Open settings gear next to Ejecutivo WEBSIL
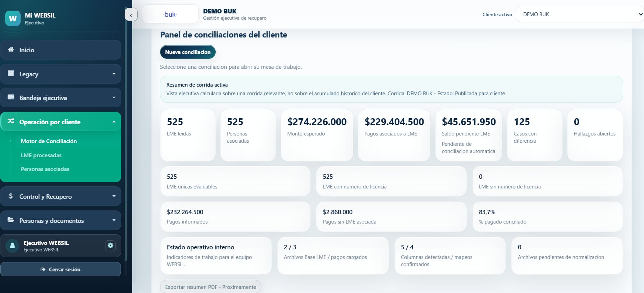Viewport: 644px width, 293px height. pos(110,246)
